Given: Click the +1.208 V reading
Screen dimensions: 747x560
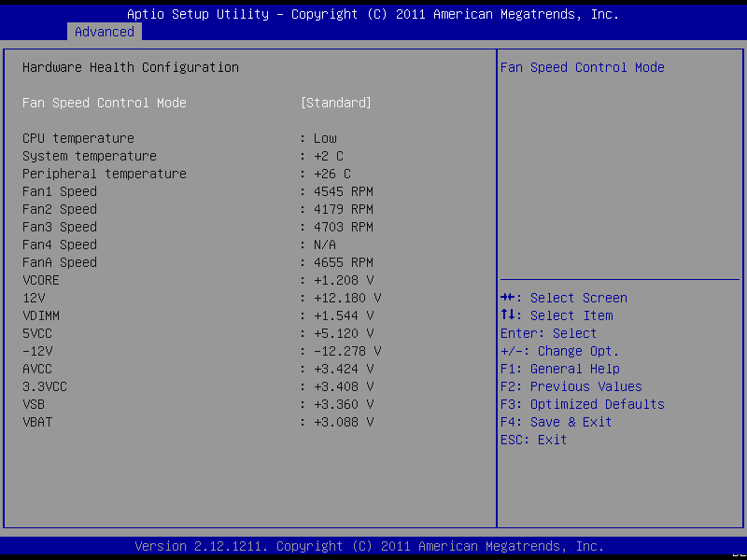Looking at the screenshot, I should point(344,281).
